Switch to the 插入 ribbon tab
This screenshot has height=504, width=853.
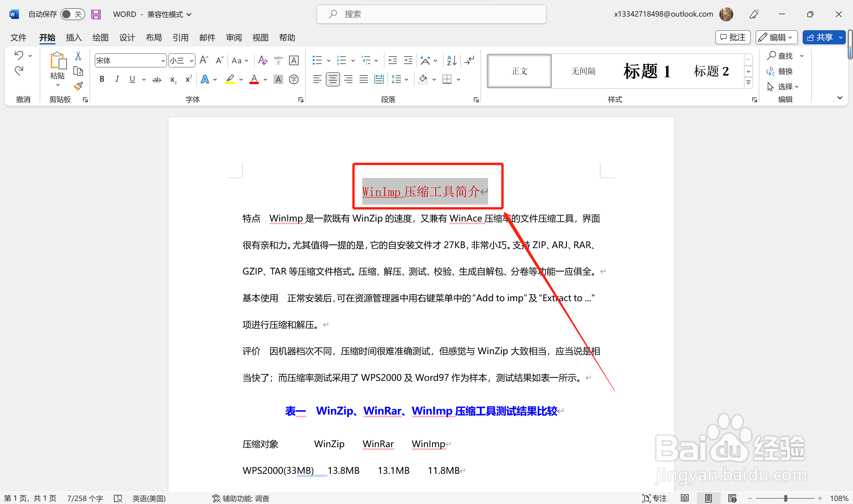[73, 37]
